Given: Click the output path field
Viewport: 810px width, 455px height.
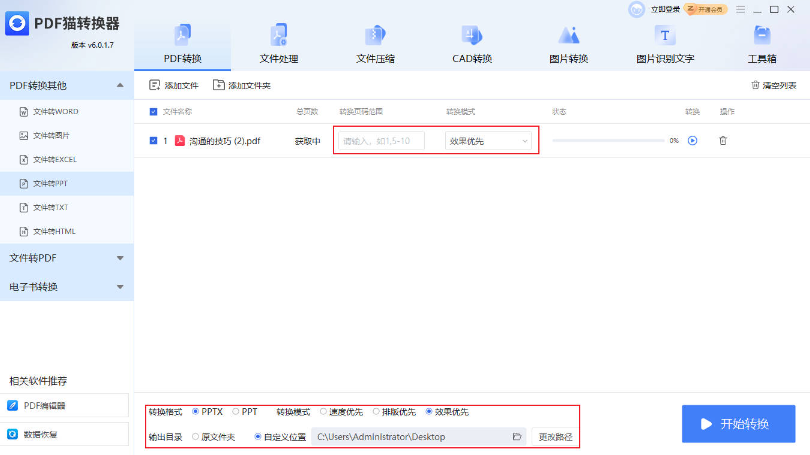Looking at the screenshot, I should 419,436.
